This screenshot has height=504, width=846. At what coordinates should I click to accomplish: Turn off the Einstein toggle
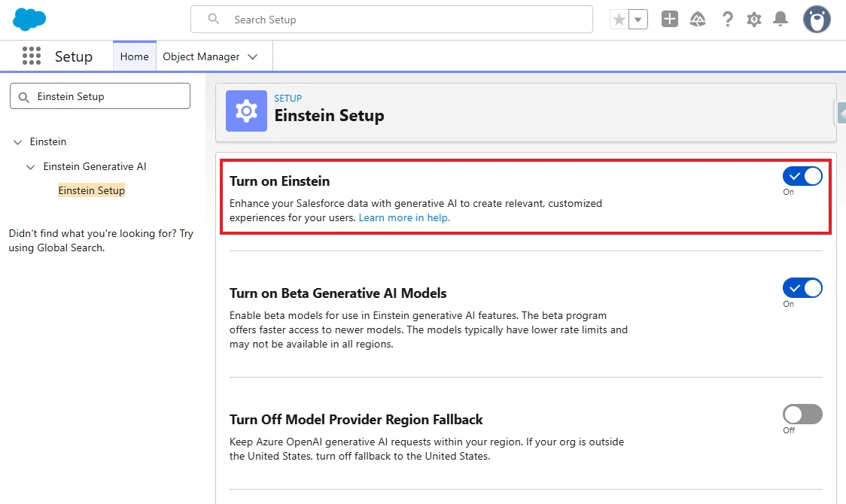[x=802, y=176]
